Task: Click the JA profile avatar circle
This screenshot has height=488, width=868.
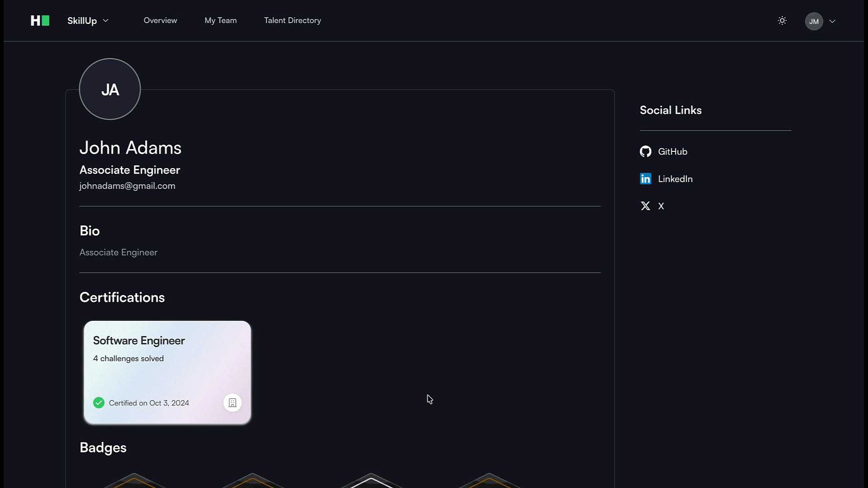Action: coord(110,89)
